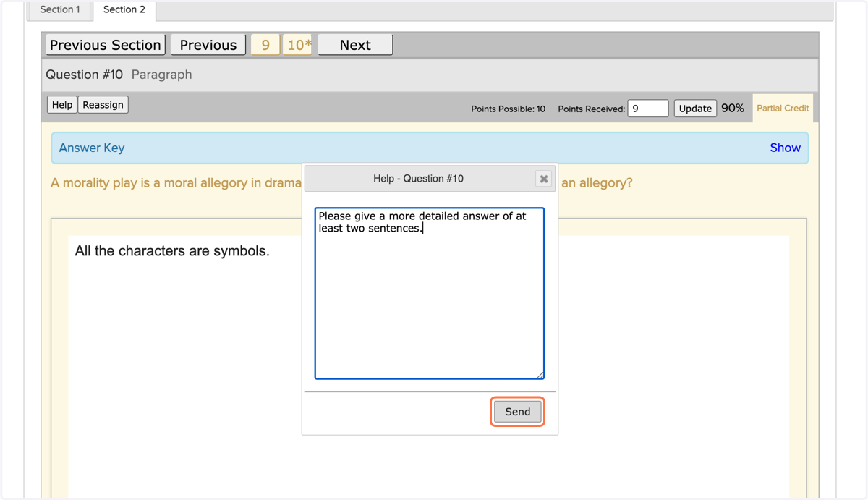Jump to question 9

pyautogui.click(x=265, y=45)
